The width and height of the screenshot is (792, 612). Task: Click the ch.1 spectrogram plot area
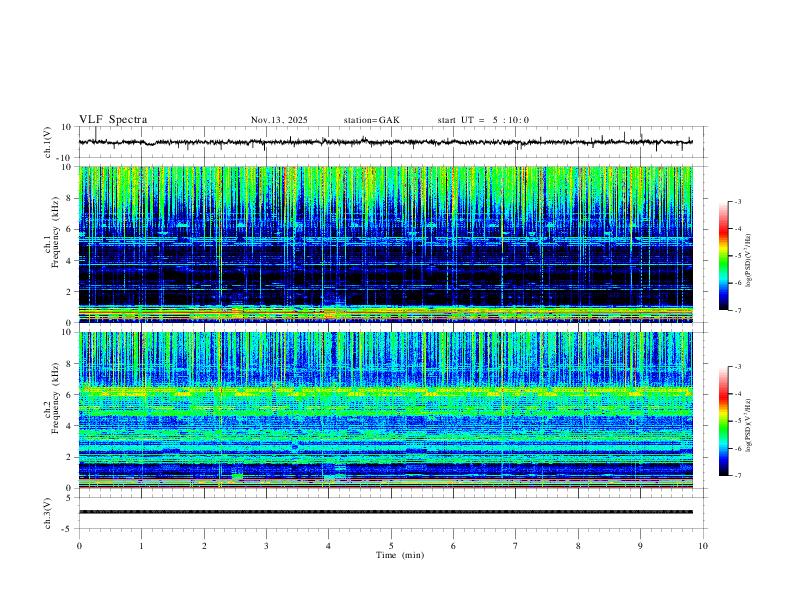pyautogui.click(x=386, y=244)
